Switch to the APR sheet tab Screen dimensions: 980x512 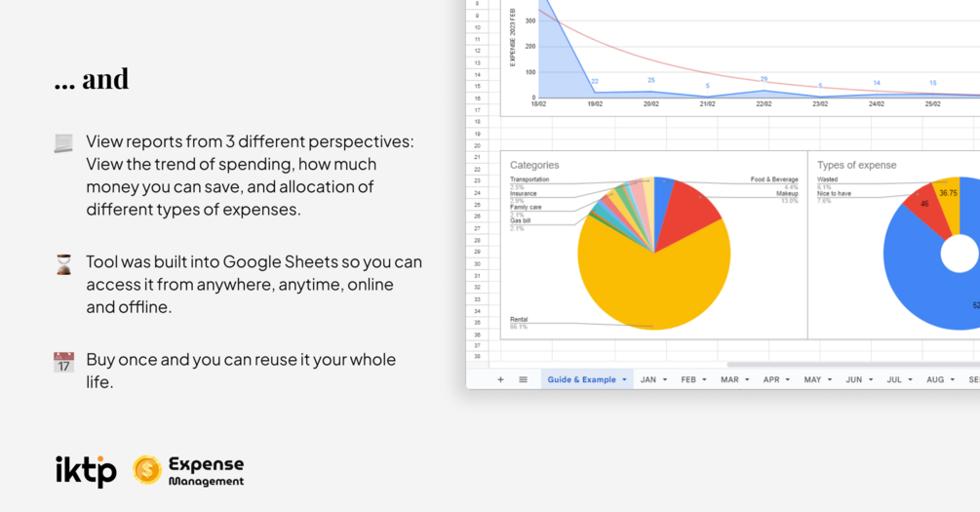click(x=770, y=379)
